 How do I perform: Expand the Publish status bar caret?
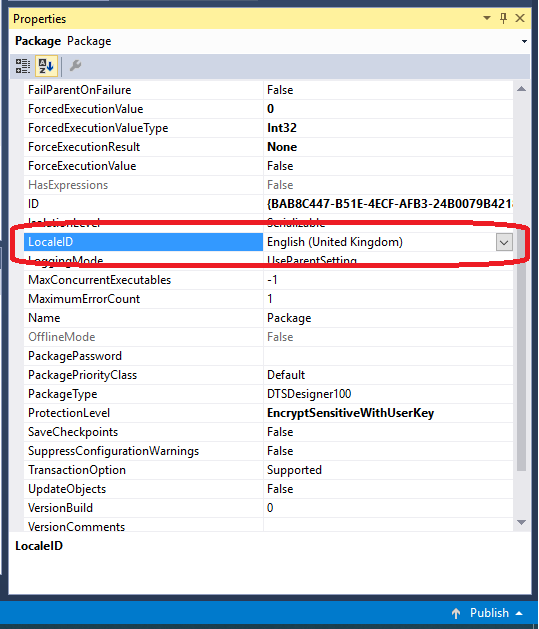click(519, 613)
